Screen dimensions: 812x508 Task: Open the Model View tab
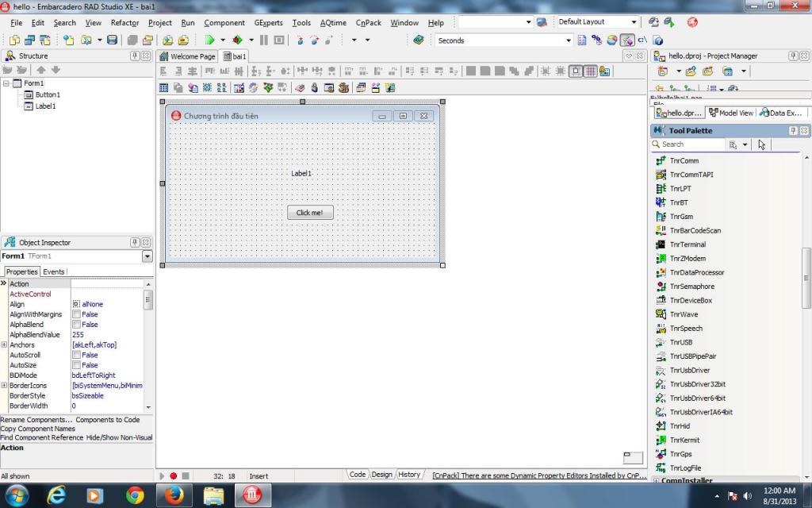point(730,113)
